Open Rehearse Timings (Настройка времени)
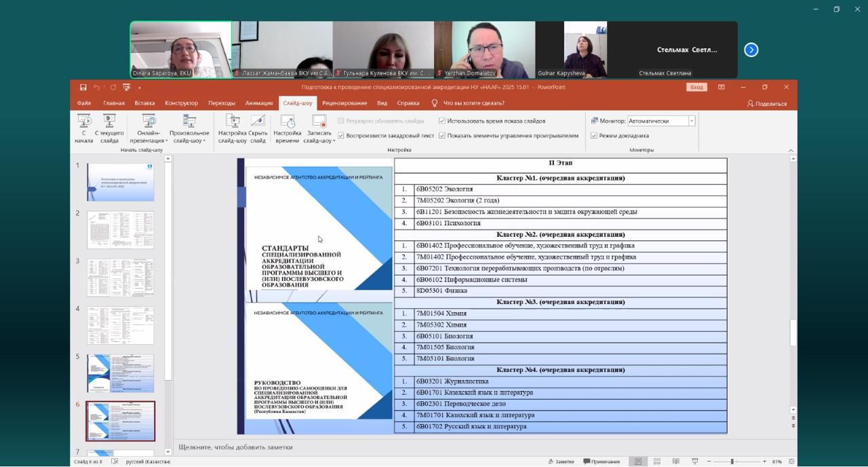The image size is (868, 467). pyautogui.click(x=288, y=128)
